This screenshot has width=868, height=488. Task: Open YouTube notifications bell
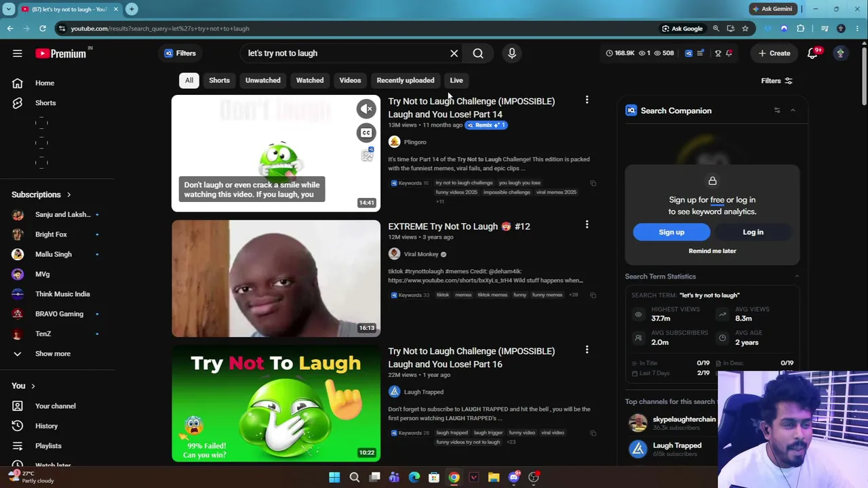pyautogui.click(x=812, y=54)
